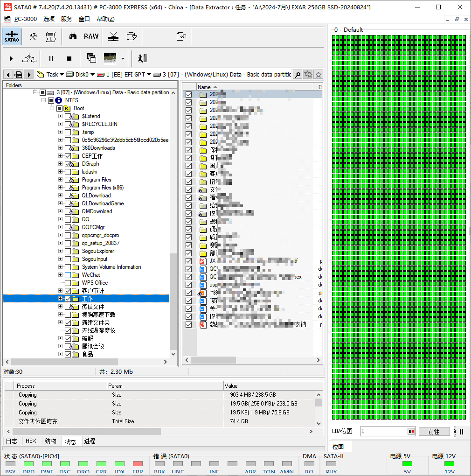Click the binoculars search icon
471x476 pixels.
73,36
